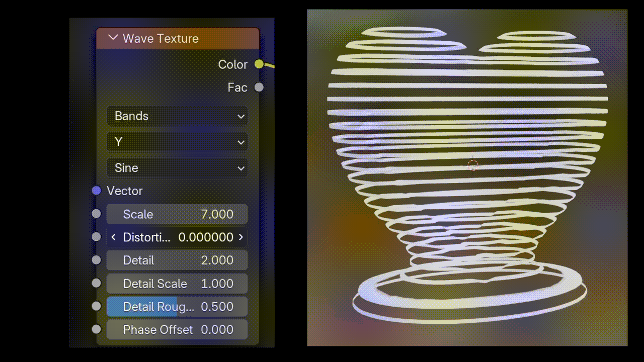Click the Phase Offset value field
Image resolution: width=644 pixels, height=362 pixels.
tap(177, 330)
